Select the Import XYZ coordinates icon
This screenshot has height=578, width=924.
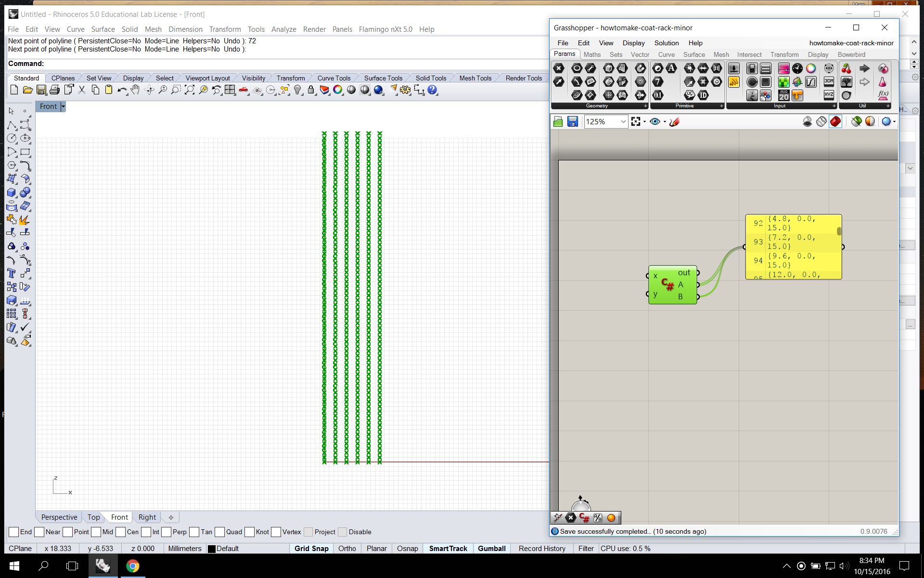pyautogui.click(x=829, y=95)
